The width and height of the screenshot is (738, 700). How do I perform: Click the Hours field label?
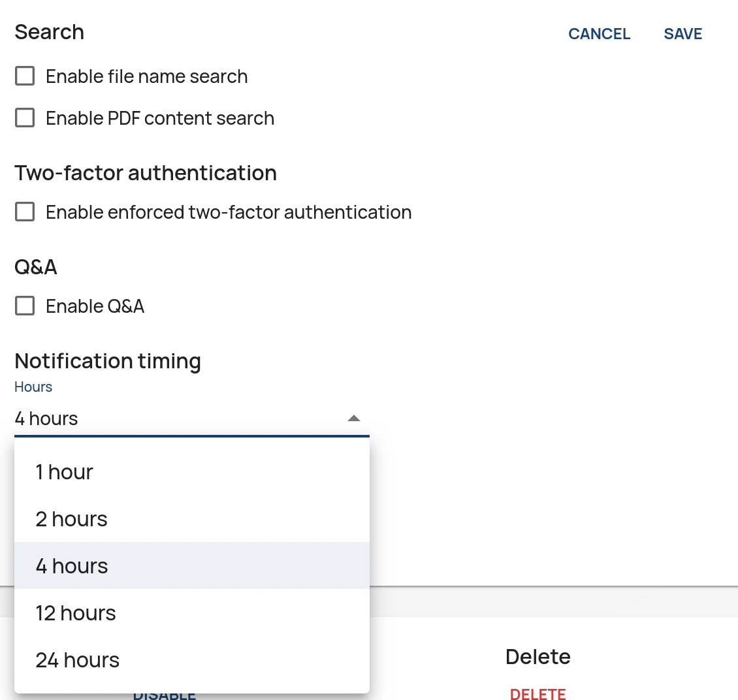click(x=33, y=387)
